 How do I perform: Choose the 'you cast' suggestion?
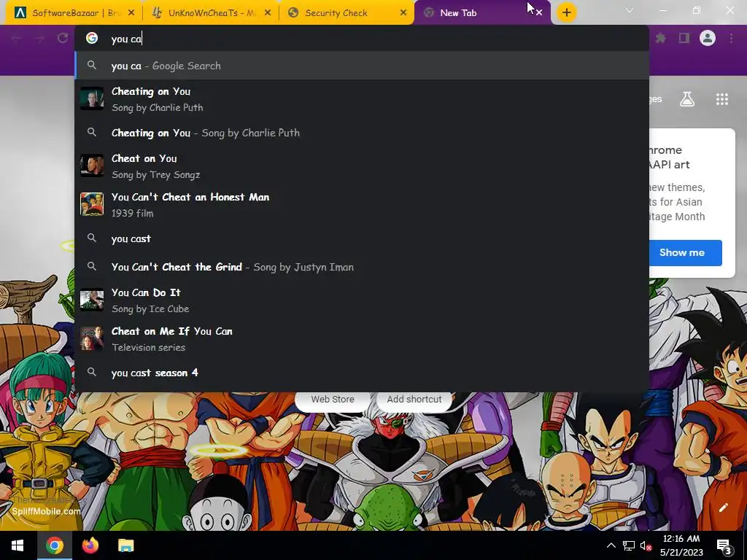click(x=362, y=238)
